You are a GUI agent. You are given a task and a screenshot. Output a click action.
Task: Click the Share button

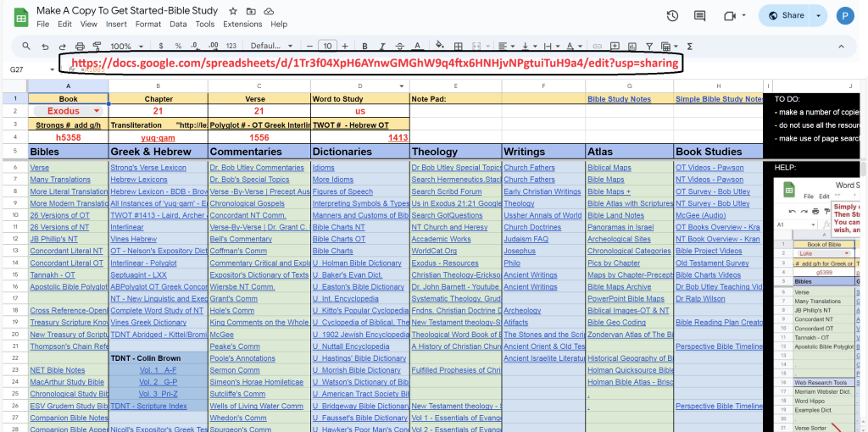click(786, 15)
